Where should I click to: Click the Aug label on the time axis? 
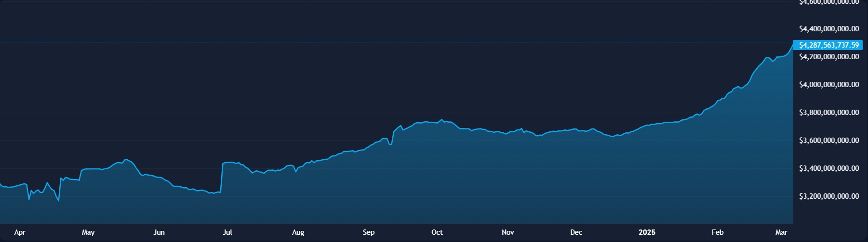(x=298, y=232)
